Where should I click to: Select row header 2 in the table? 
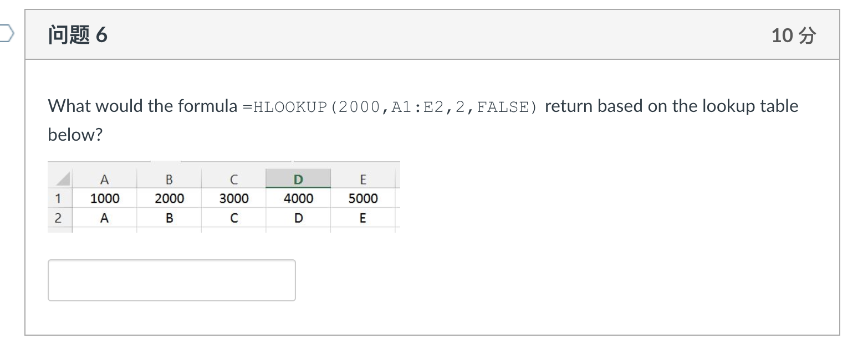[x=59, y=217]
